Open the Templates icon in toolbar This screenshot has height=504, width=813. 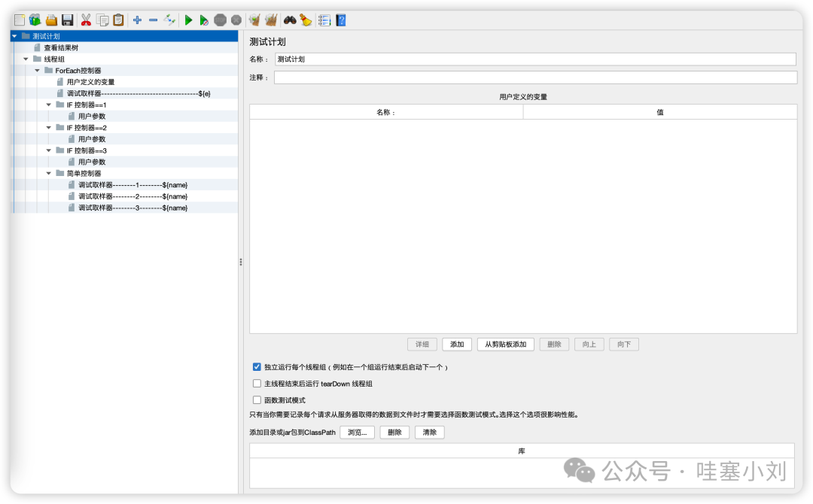[x=35, y=20]
